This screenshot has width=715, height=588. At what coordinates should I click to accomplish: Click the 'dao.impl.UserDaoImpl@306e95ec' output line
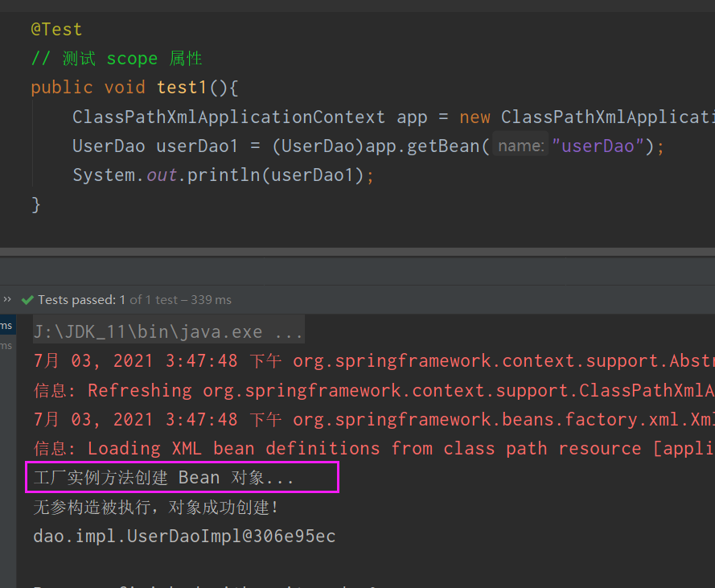pyautogui.click(x=184, y=537)
